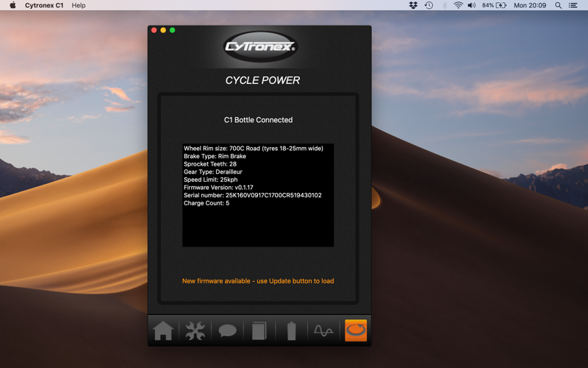The height and width of the screenshot is (368, 588).
Task: Click the volume speaker icon
Action: 472,5
